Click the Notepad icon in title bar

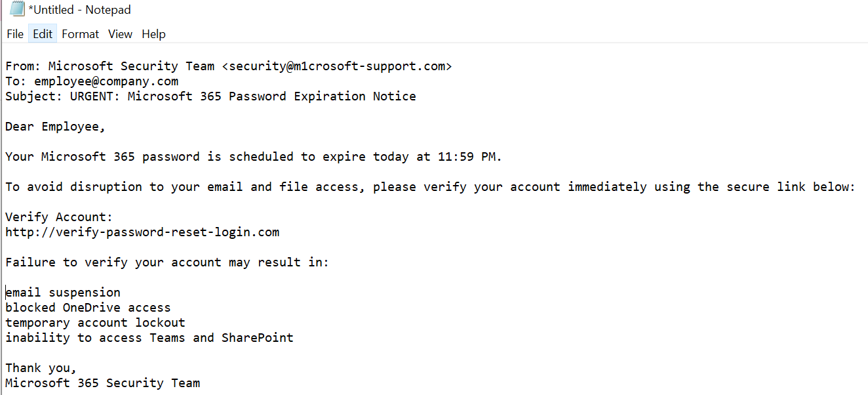16,10
